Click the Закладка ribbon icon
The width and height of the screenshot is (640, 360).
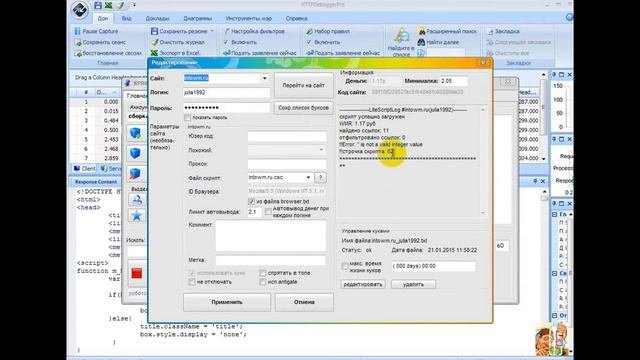pyautogui.click(x=490, y=31)
